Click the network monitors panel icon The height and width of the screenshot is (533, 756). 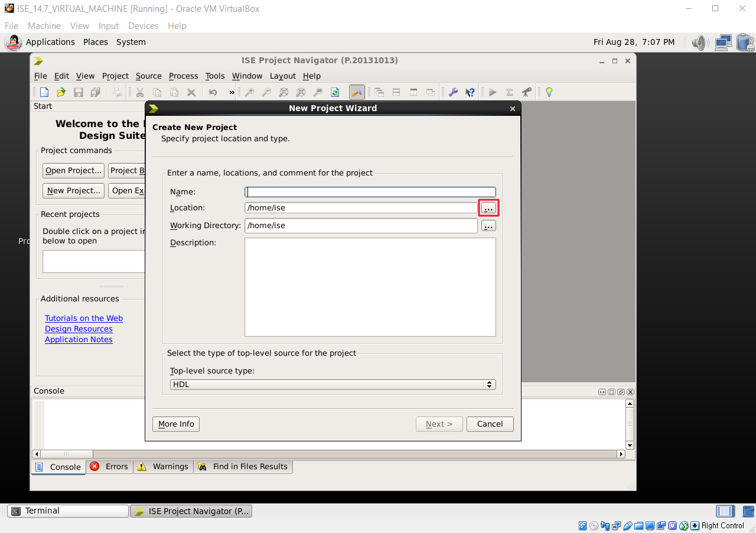pyautogui.click(x=723, y=43)
